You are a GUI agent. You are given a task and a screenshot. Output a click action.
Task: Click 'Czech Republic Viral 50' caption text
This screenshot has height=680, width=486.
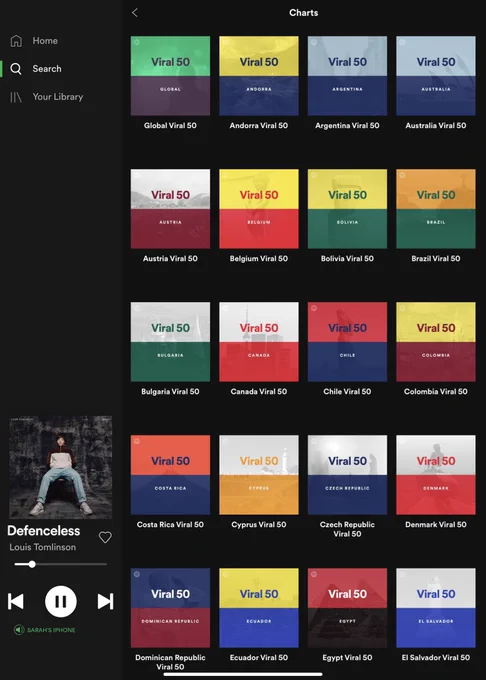coord(347,529)
